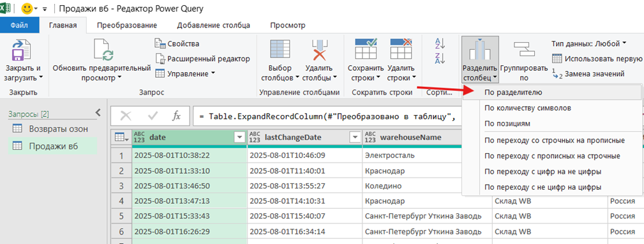
Task: Click the Коледино cell
Action: 412,186
